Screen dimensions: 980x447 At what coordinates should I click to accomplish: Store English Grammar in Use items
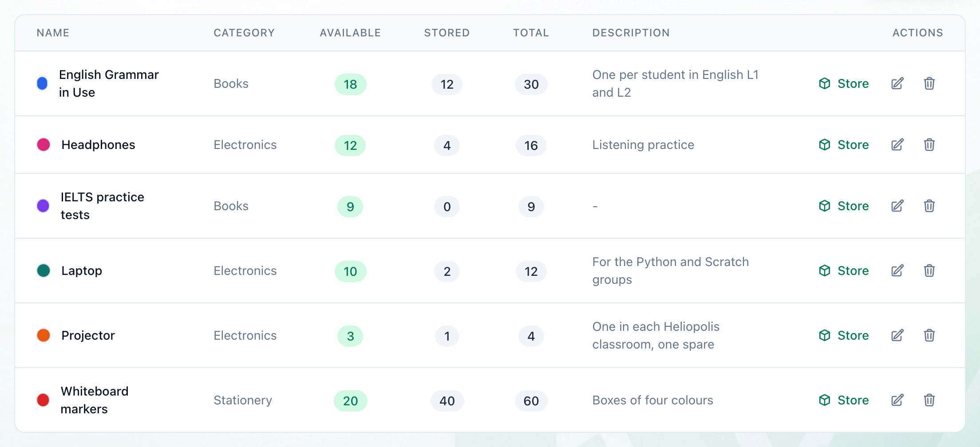click(844, 83)
